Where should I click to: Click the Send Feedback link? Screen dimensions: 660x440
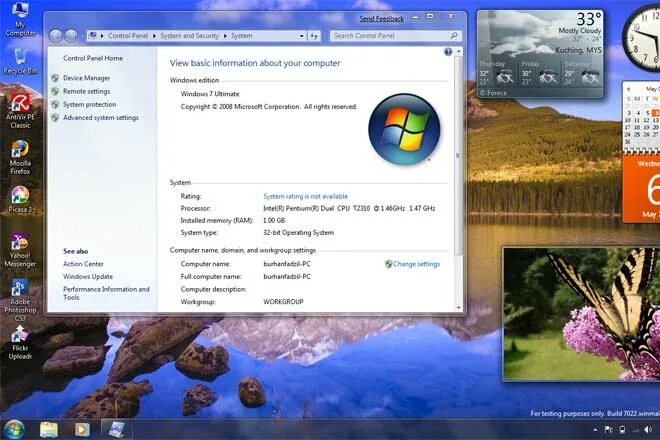[x=381, y=19]
